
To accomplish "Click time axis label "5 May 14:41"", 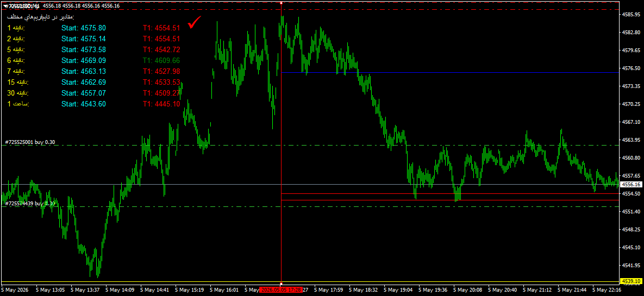I will (155, 290).
